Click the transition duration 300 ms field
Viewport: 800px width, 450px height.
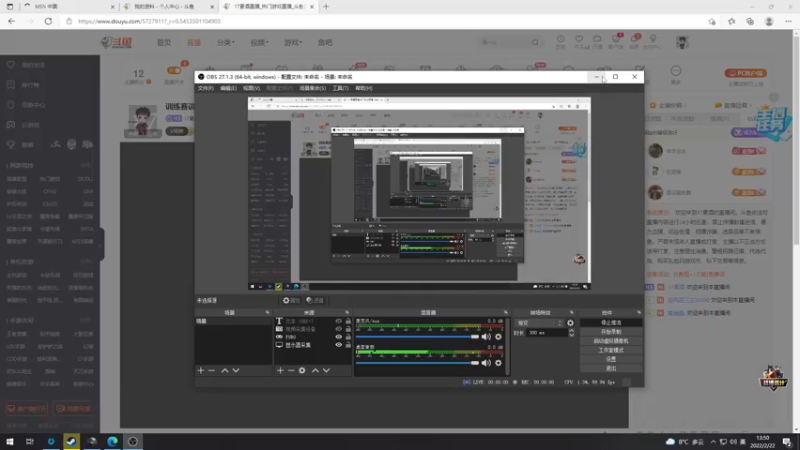pos(546,333)
